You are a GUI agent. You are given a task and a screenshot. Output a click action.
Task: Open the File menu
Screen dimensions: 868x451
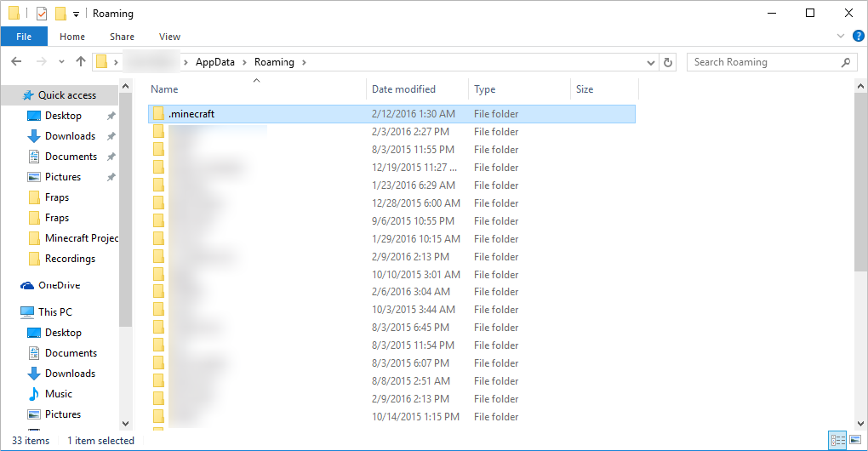coord(24,37)
